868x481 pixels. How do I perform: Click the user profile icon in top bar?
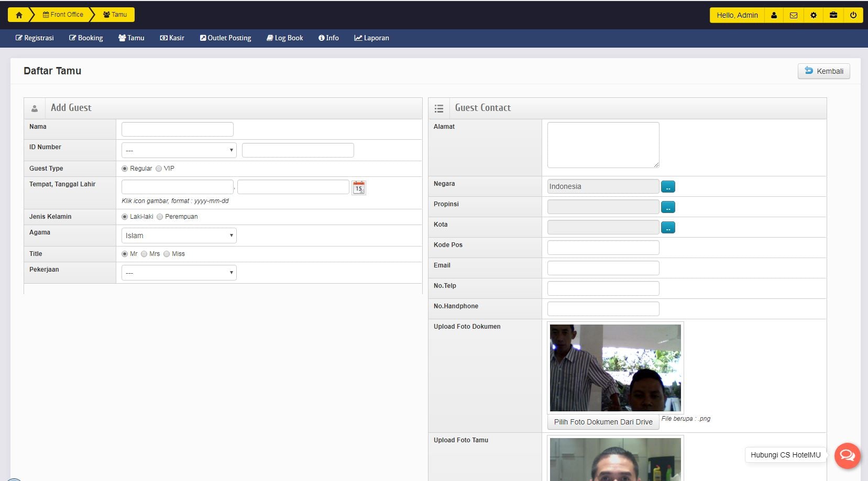(774, 15)
